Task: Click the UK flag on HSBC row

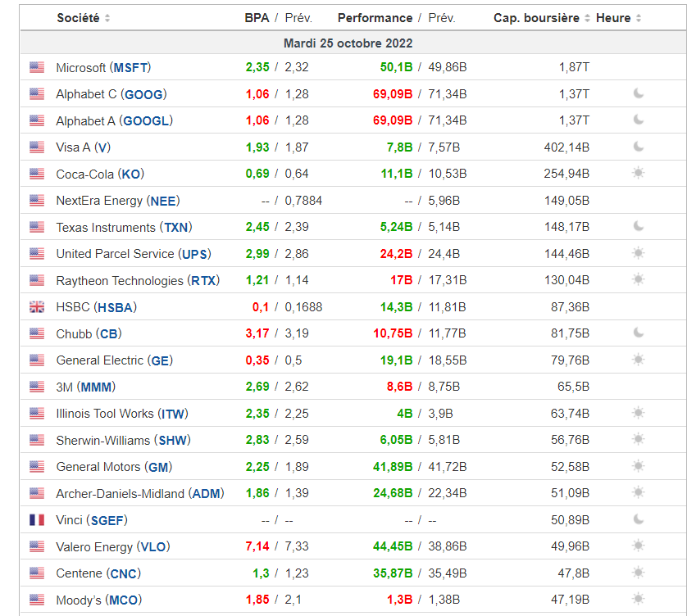Action: point(37,307)
